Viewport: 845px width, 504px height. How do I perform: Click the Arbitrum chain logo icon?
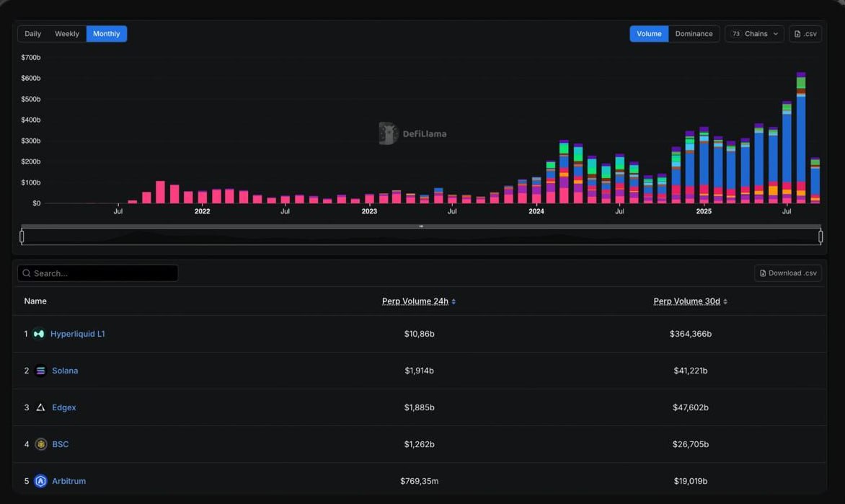pos(40,481)
